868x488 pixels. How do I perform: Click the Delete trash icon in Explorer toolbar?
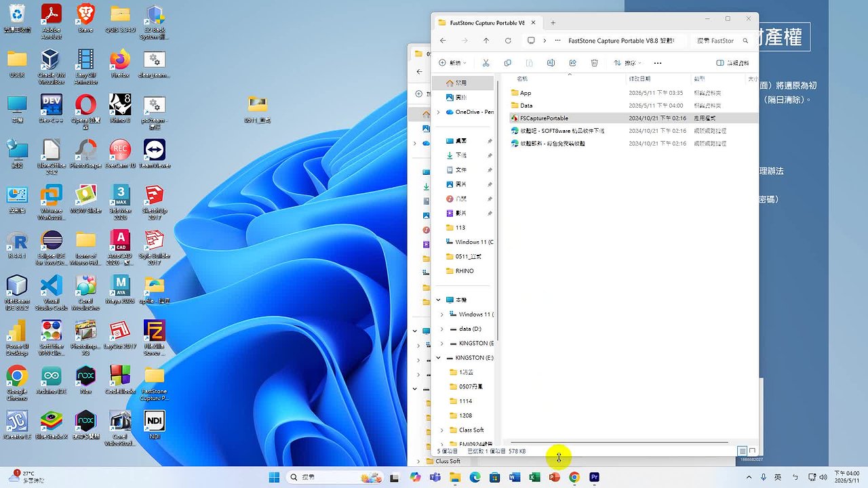[594, 63]
